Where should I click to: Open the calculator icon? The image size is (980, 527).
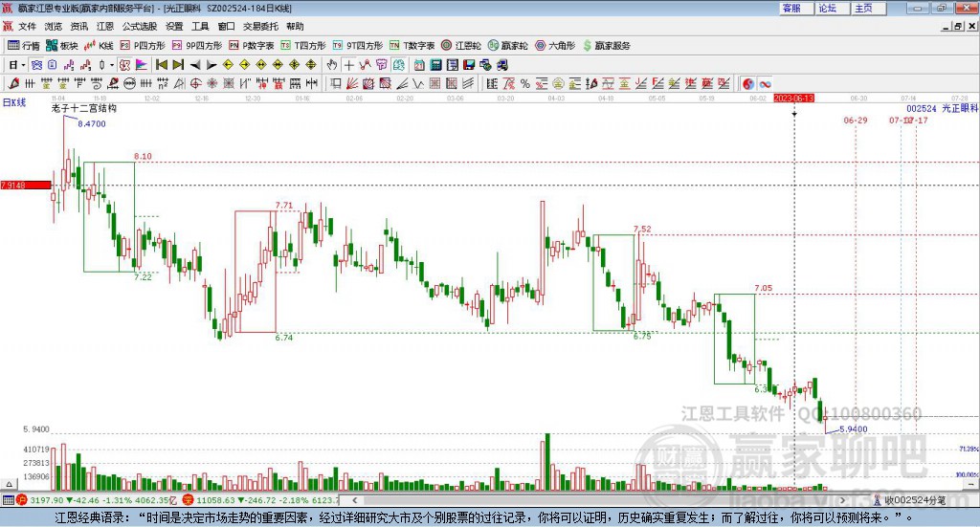click(x=436, y=65)
